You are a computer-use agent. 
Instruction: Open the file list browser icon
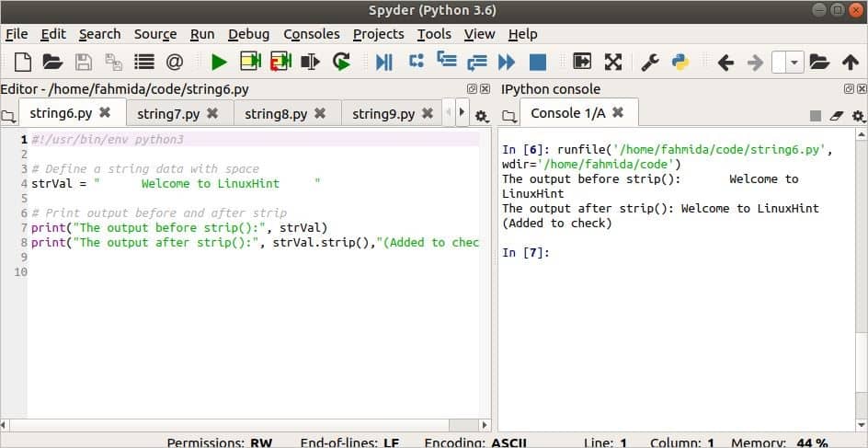point(144,62)
